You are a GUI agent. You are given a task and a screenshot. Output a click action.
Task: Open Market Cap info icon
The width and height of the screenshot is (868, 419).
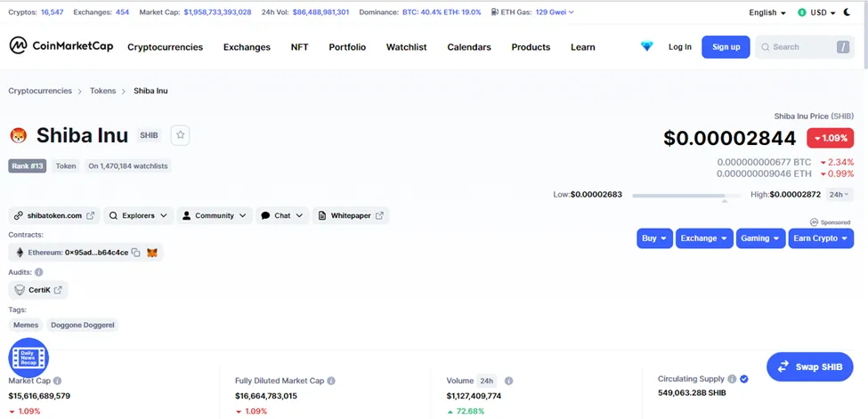(x=57, y=381)
